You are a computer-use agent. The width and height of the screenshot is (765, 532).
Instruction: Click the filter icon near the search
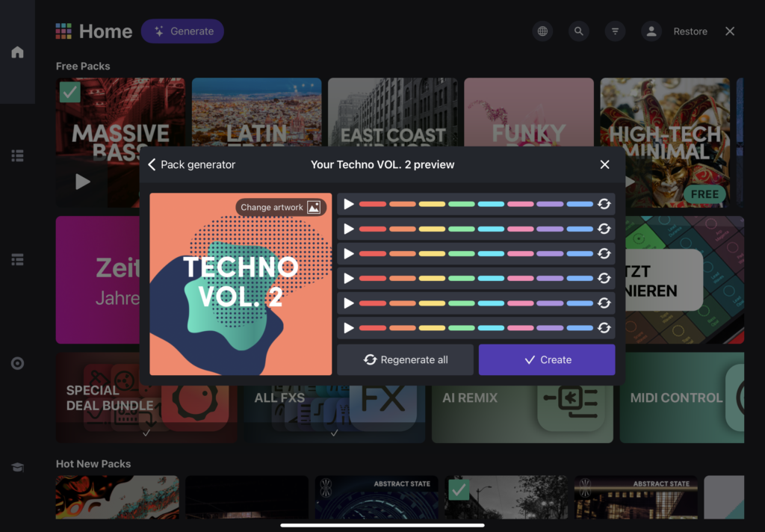tap(615, 31)
